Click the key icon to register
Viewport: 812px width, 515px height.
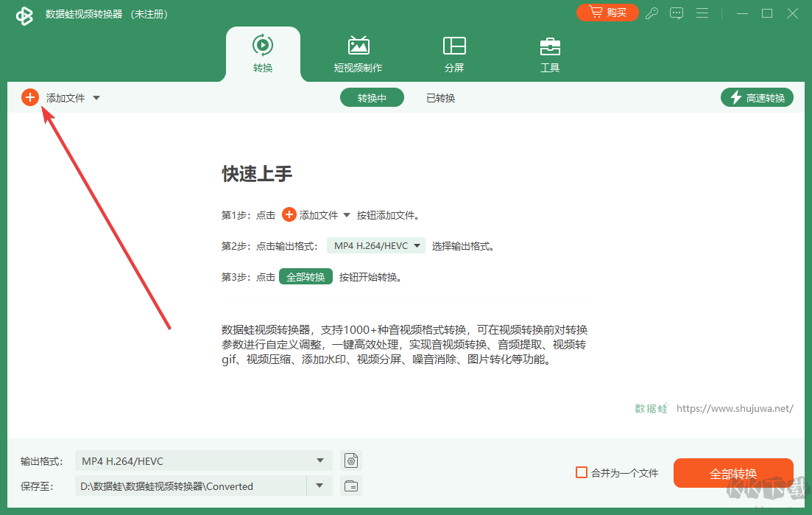coord(652,13)
